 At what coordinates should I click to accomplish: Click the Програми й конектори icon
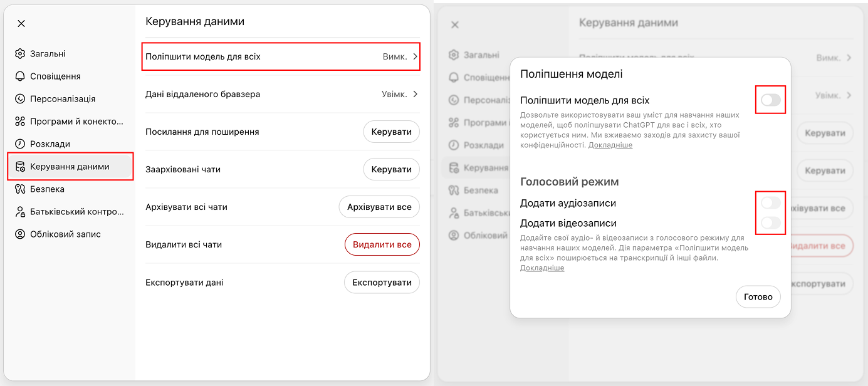[x=20, y=122]
